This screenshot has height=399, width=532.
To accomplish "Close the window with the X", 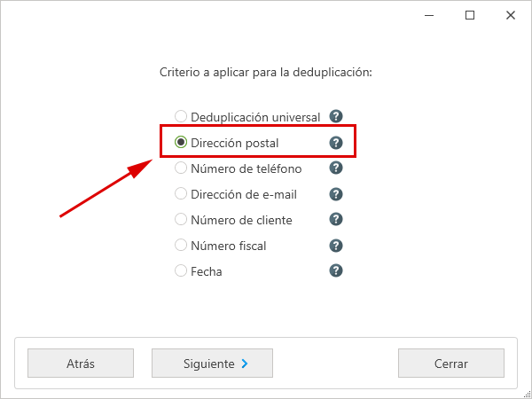I will point(511,15).
